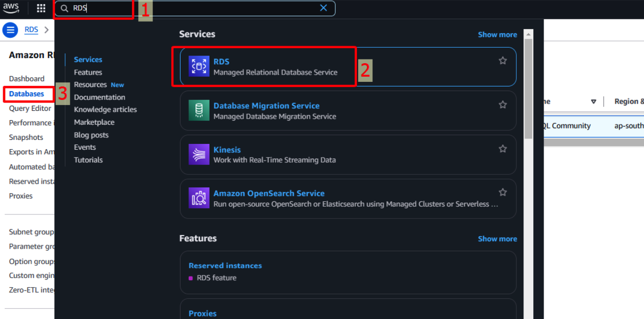Select the Blog posts filter category

point(91,135)
